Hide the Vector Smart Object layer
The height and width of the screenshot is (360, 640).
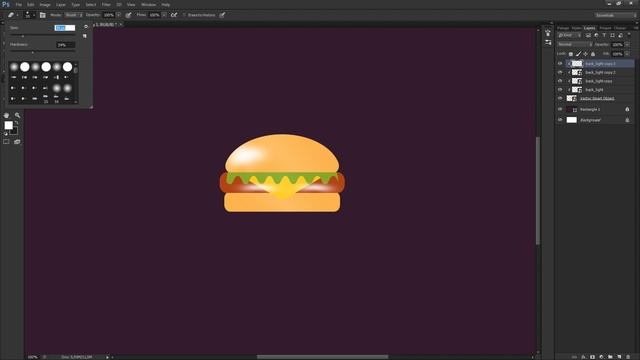560,98
